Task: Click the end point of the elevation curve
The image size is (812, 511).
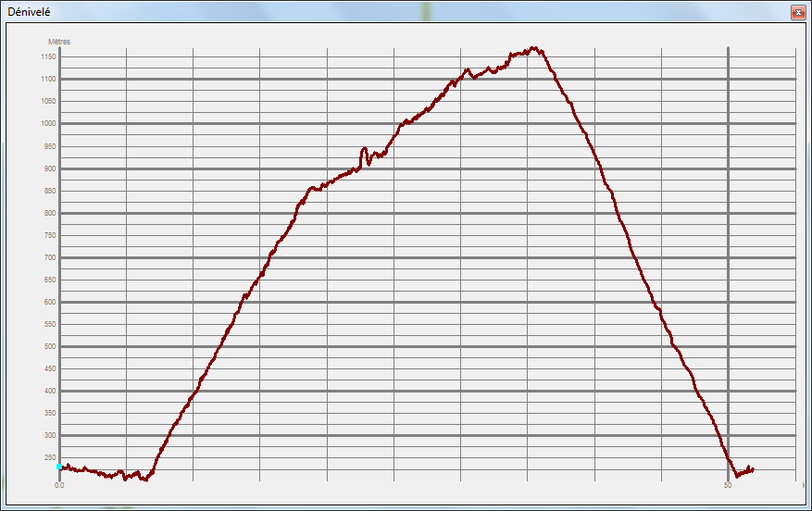Action: coord(753,469)
